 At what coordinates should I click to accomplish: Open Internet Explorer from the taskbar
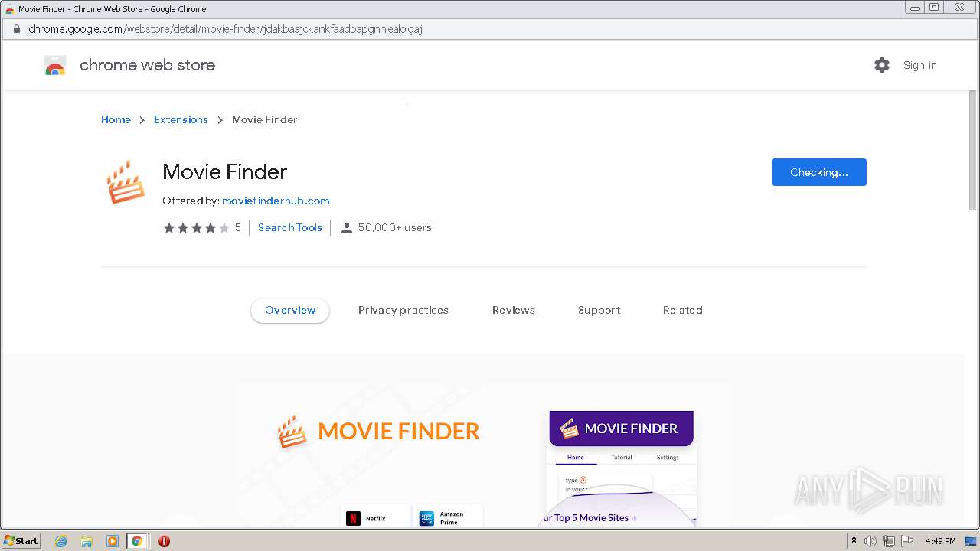tap(60, 541)
